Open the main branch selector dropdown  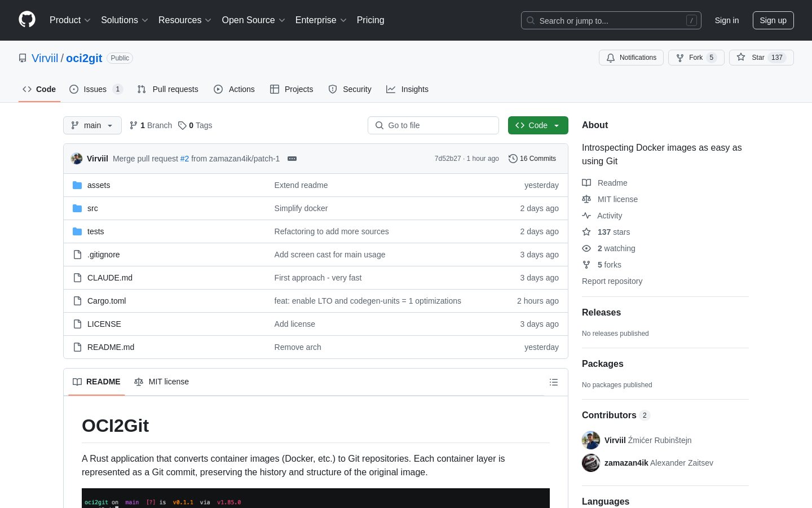(x=92, y=125)
